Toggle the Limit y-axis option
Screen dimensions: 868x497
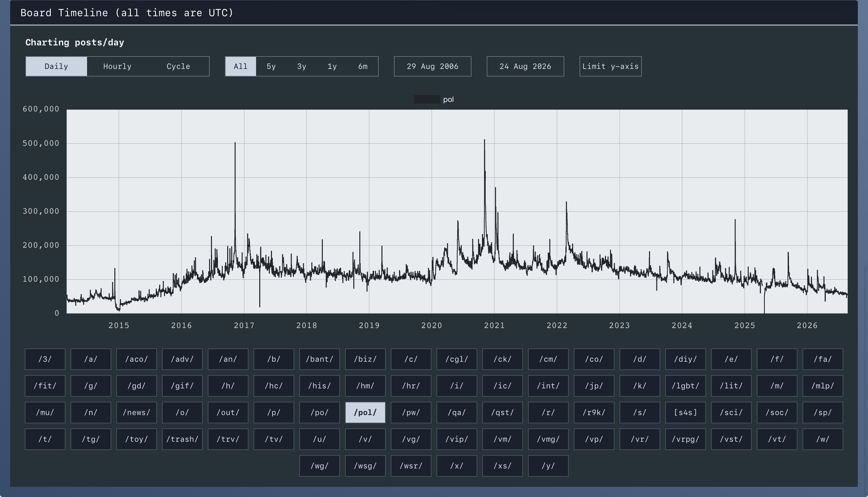click(x=611, y=66)
